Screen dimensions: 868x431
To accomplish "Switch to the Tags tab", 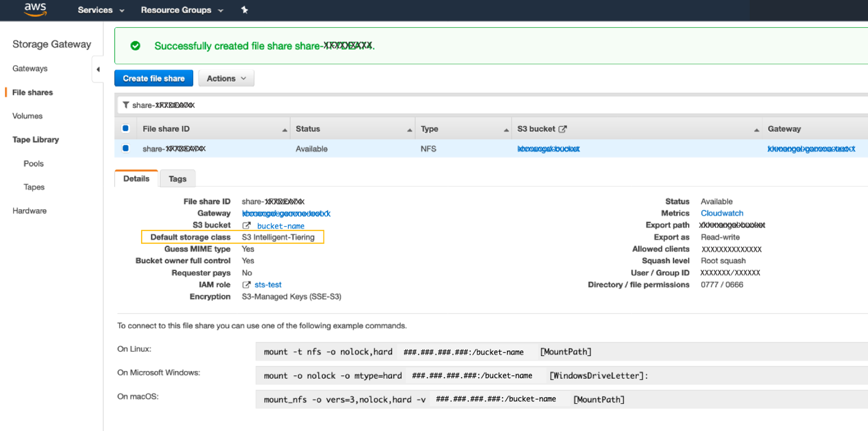I will 177,178.
